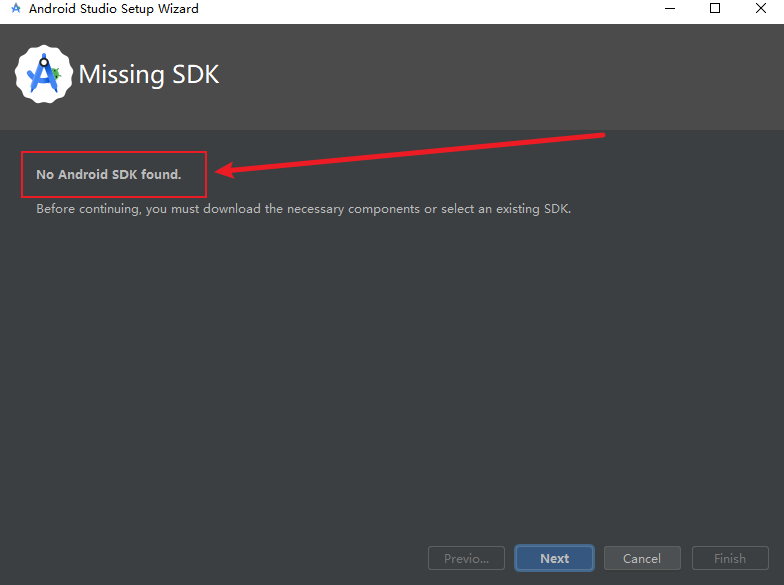Click the "Missing SDK" heading
Viewport: 784px width, 585px height.
pyautogui.click(x=148, y=75)
